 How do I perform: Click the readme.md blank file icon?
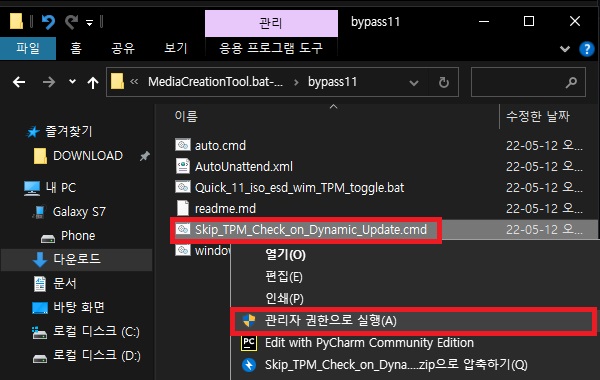click(183, 208)
